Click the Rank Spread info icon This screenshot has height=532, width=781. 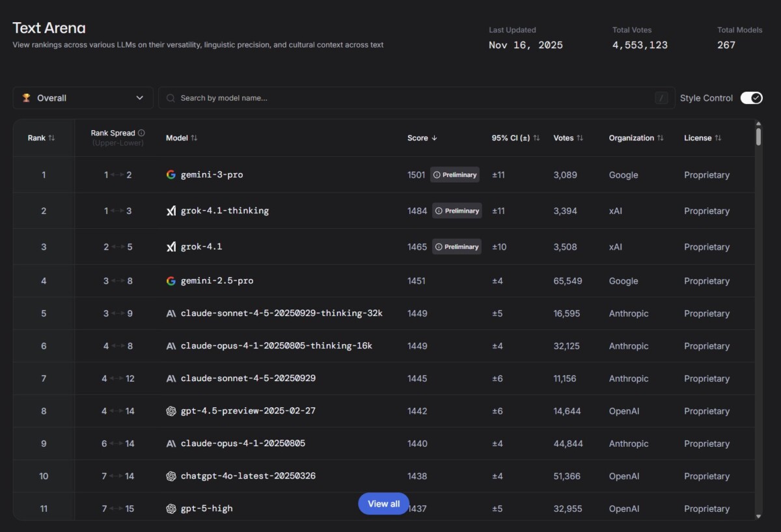coord(141,133)
